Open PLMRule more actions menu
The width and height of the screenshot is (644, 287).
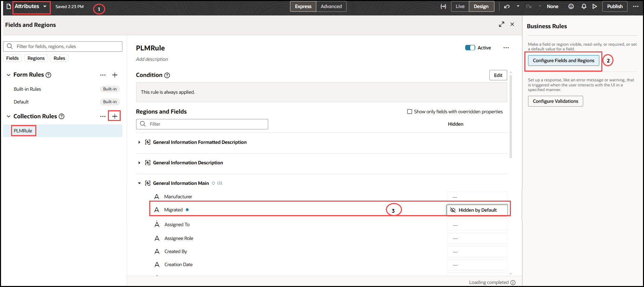tap(506, 48)
